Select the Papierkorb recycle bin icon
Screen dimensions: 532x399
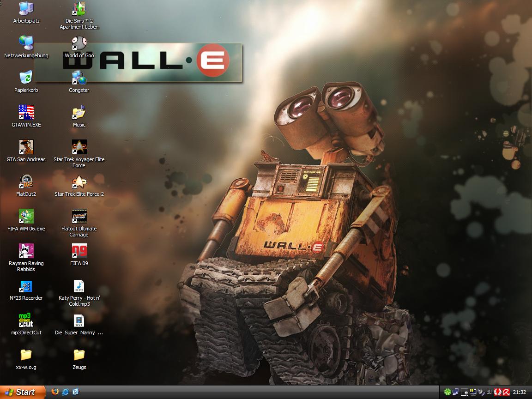26,78
